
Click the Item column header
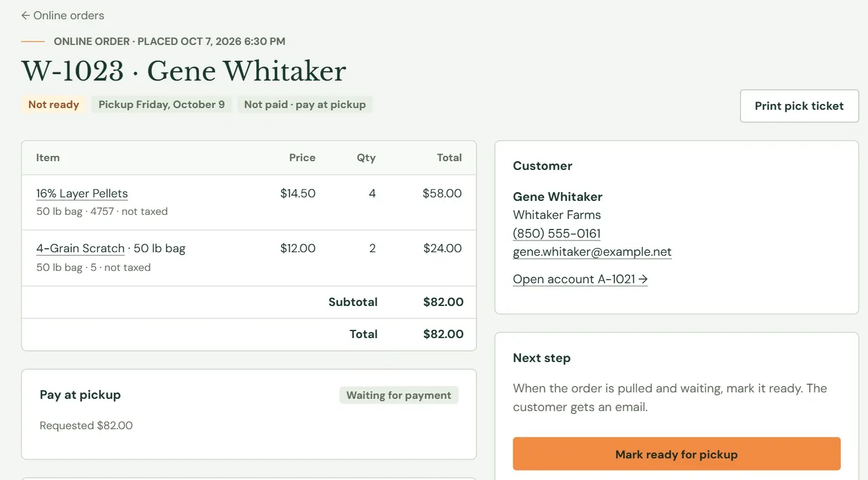point(48,158)
